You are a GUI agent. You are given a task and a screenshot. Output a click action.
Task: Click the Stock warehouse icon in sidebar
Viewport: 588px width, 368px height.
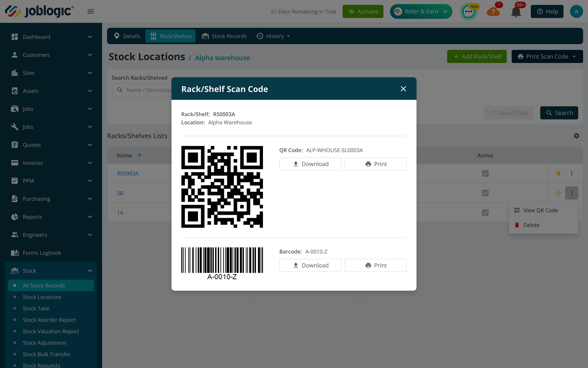point(14,271)
